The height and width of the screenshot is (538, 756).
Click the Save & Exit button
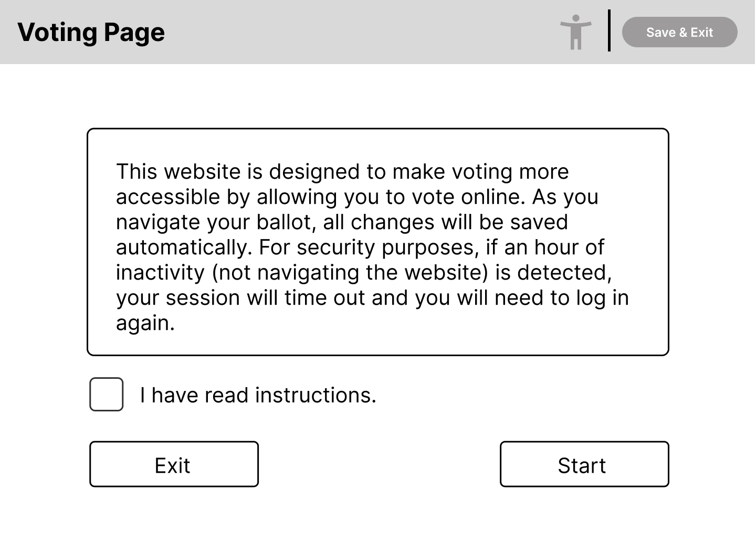click(679, 32)
